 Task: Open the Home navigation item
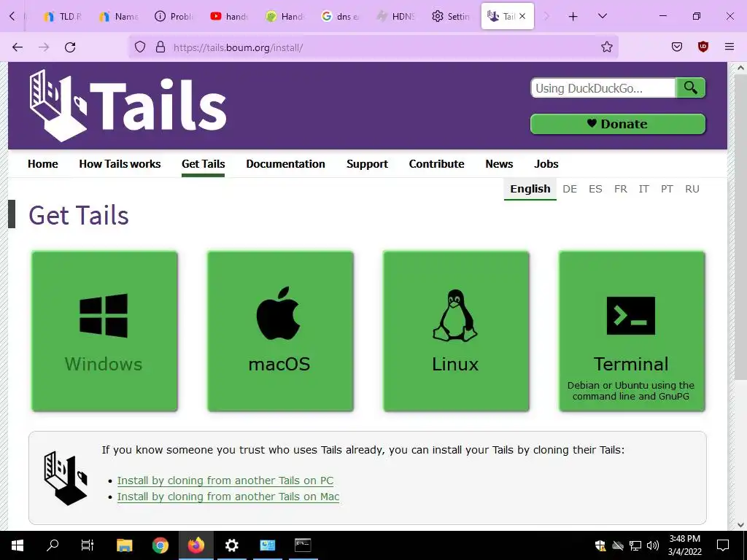coord(43,164)
